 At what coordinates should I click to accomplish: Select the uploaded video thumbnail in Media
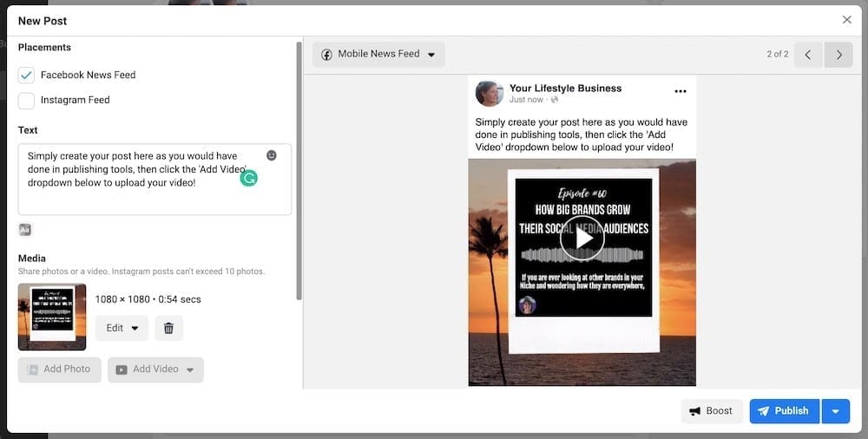point(52,317)
